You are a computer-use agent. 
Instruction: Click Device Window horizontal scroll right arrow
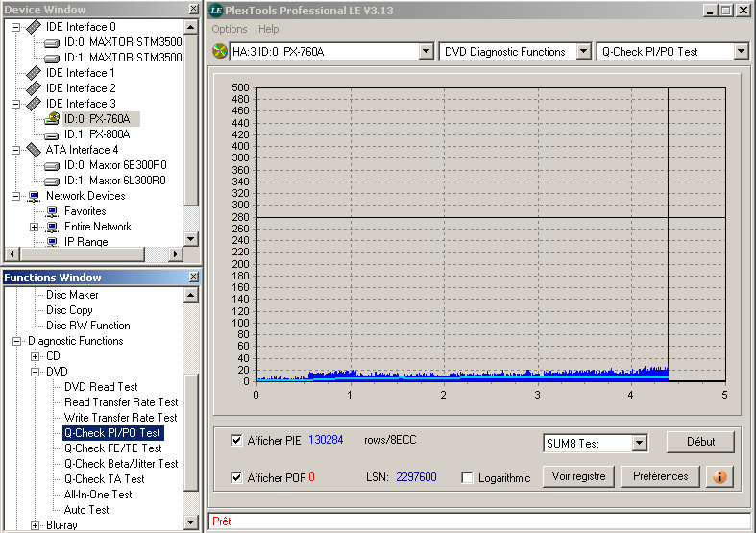click(x=177, y=254)
